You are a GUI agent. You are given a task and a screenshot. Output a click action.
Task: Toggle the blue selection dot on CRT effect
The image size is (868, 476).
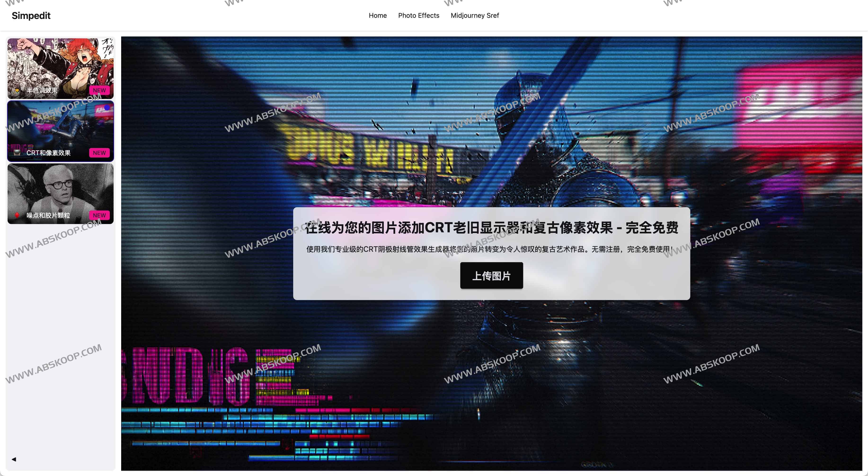[107, 108]
